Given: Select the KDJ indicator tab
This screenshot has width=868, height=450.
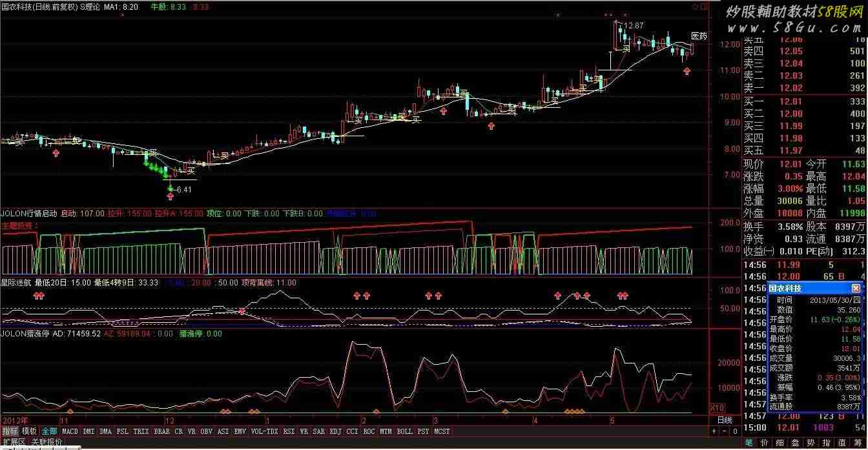Looking at the screenshot, I should pos(336,431).
